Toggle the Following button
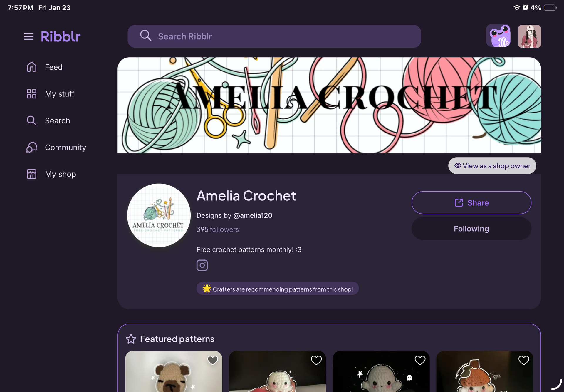 click(471, 229)
